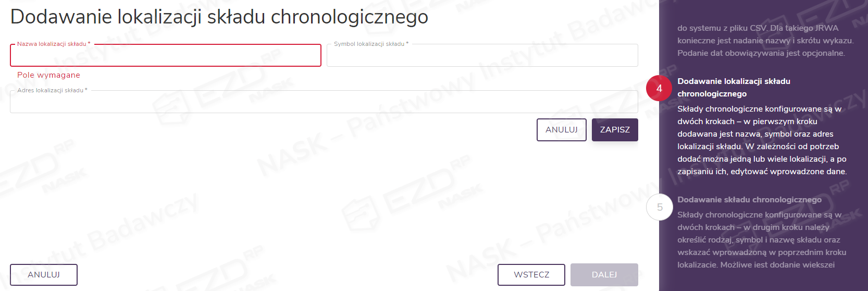Select step title 'Dodawanie składu chronologicznego'
The height and width of the screenshot is (291, 868).
click(x=749, y=200)
